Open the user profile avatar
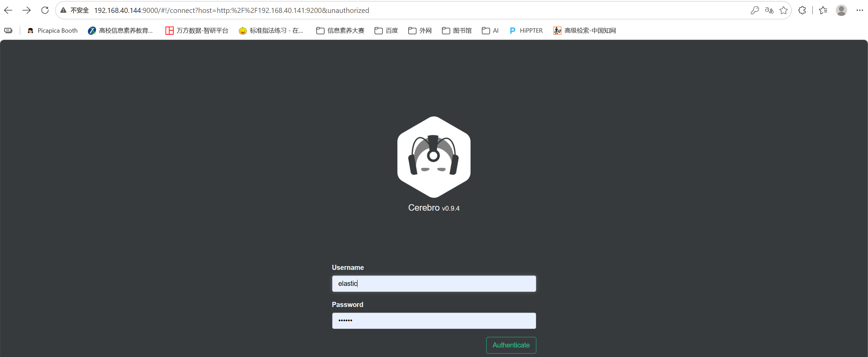Viewport: 868px width, 357px height. [841, 10]
